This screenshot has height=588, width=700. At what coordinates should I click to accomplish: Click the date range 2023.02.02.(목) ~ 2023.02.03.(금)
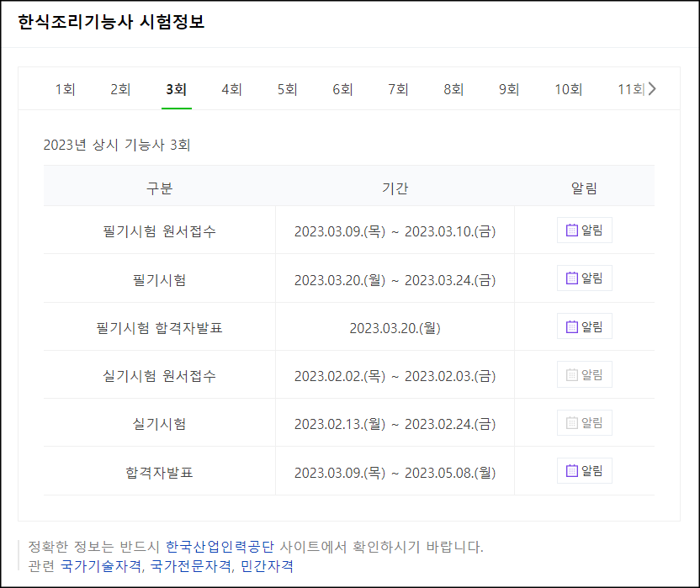click(x=395, y=376)
